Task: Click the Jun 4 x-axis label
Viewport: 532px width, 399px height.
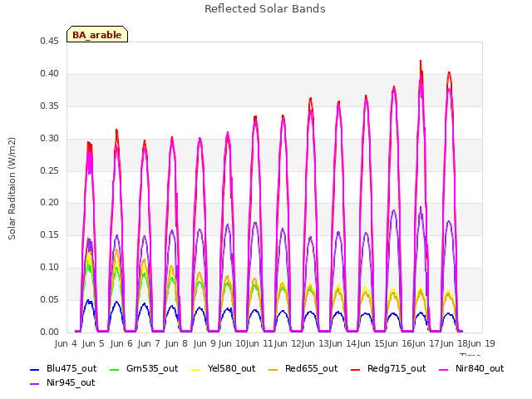Action: click(66, 343)
